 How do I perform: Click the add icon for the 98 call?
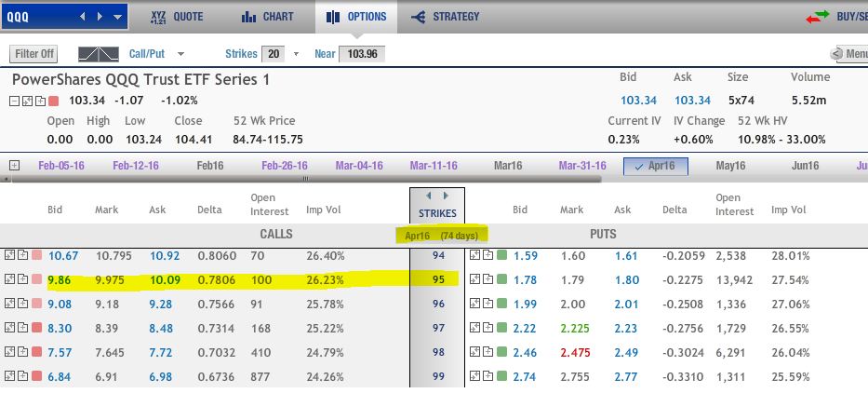pos(22,352)
